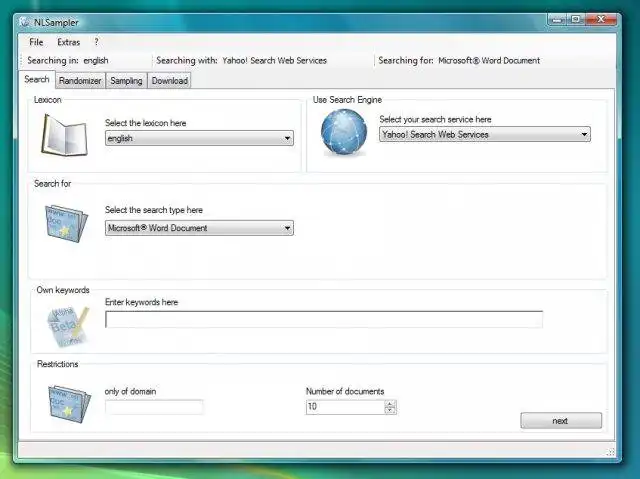The image size is (640, 479).
Task: Click the Searching in: english status text
Action: point(68,60)
